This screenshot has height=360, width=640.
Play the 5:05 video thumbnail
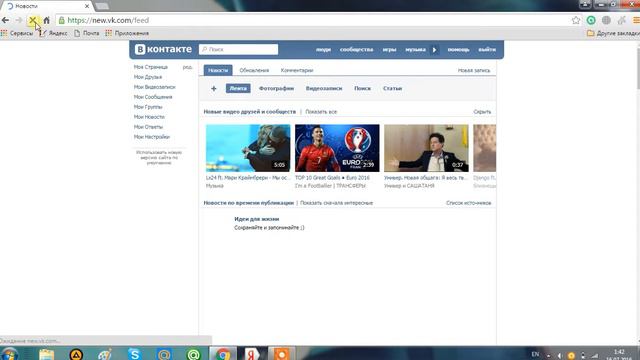[248, 148]
